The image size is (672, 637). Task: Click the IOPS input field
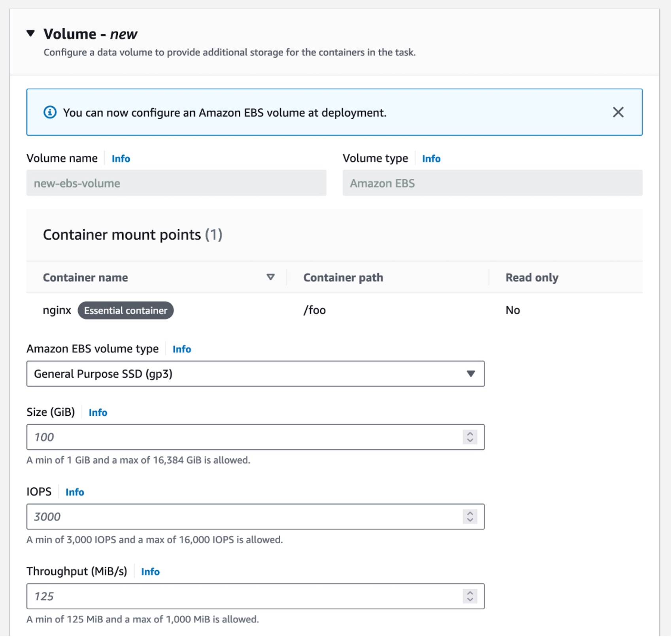255,516
